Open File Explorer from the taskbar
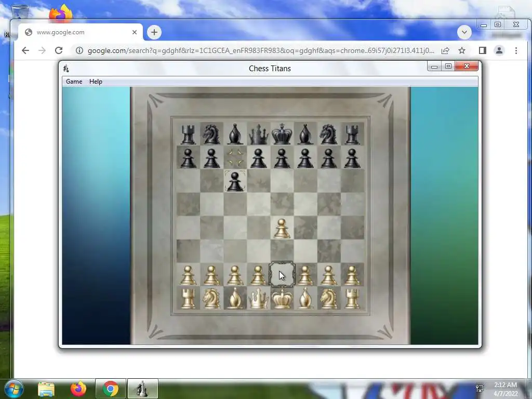532x399 pixels. (x=46, y=389)
